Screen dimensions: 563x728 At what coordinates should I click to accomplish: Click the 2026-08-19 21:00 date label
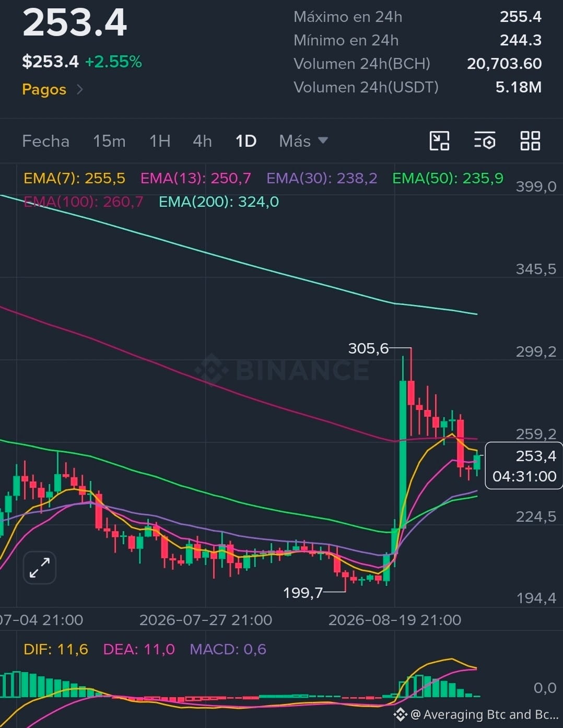coord(395,620)
